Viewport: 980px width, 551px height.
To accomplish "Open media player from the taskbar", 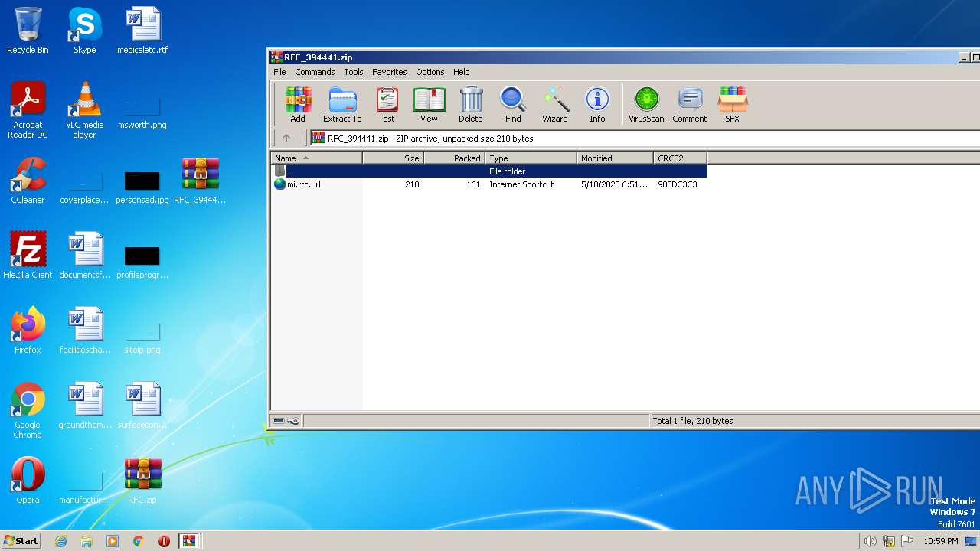I will pyautogui.click(x=113, y=541).
